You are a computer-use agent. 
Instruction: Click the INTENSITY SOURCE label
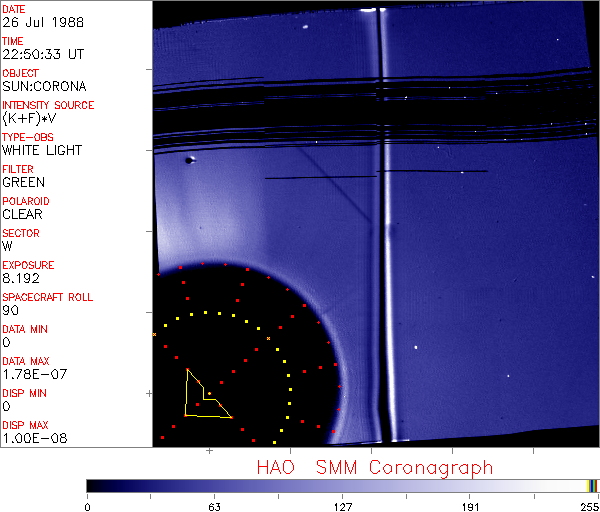tap(48, 105)
